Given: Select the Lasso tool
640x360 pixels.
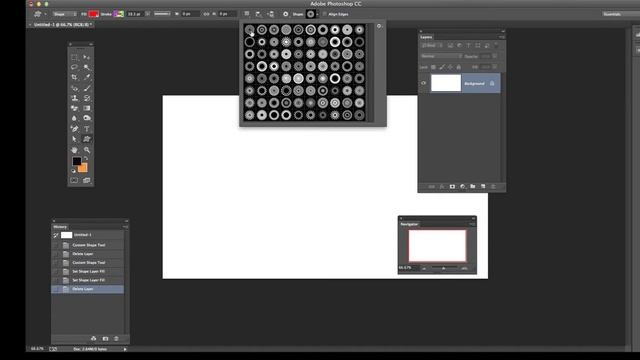Looking at the screenshot, I should [x=74, y=67].
